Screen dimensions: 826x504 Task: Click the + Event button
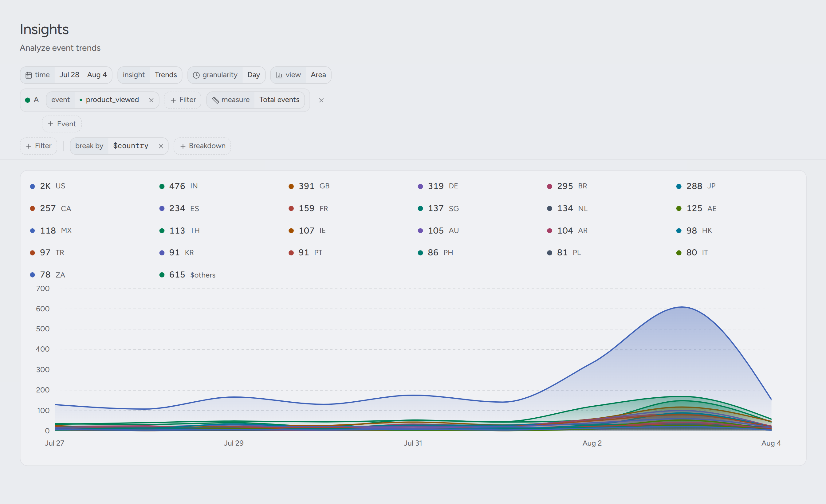click(x=62, y=124)
